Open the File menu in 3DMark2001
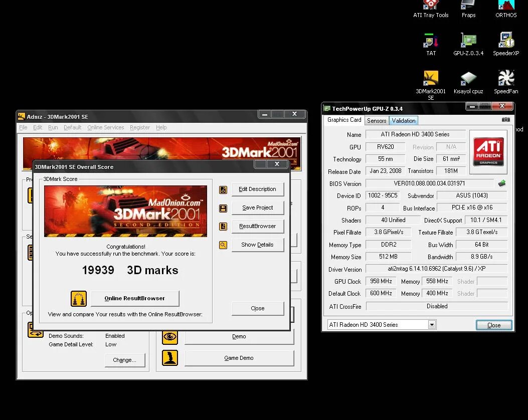The height and width of the screenshot is (420, 528). coord(23,127)
